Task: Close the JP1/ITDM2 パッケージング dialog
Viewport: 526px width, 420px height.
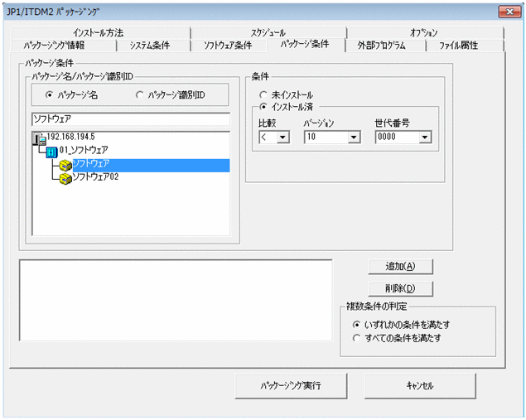Action: coord(509,12)
